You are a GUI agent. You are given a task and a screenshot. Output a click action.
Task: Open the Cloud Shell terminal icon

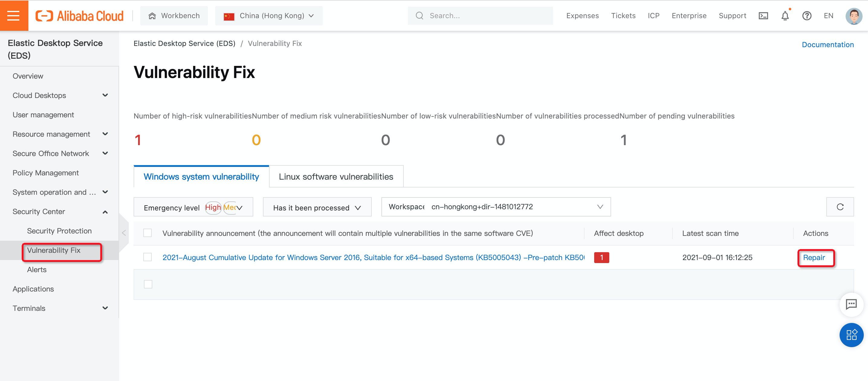[763, 16]
